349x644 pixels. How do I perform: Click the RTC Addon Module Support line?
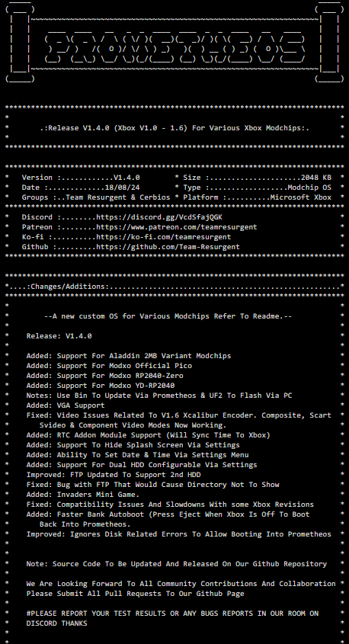pos(149,434)
